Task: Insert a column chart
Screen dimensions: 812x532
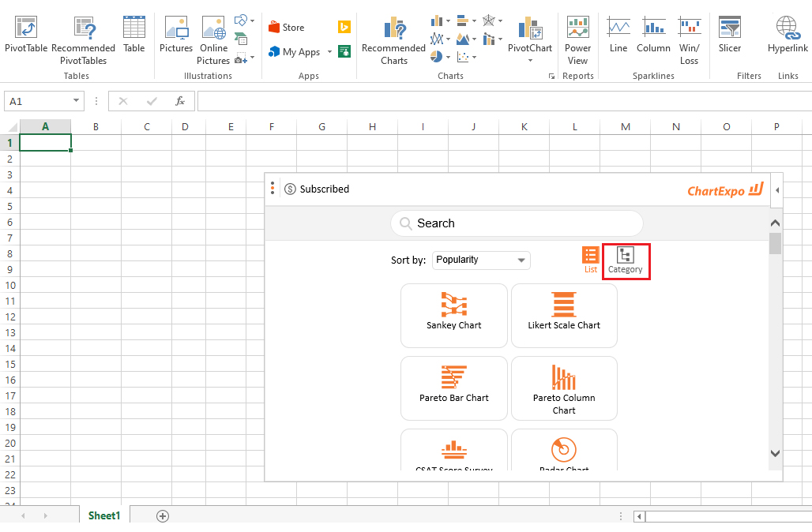Action: tap(437, 21)
